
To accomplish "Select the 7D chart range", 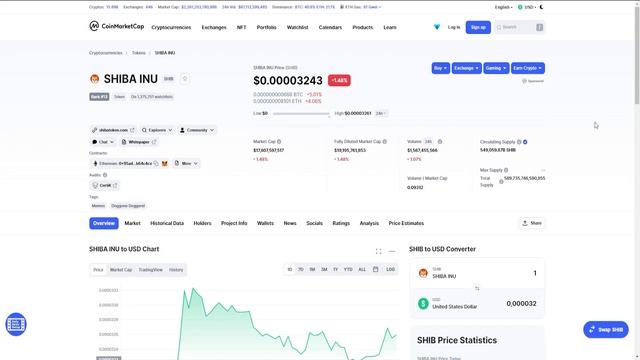I will coord(300,269).
